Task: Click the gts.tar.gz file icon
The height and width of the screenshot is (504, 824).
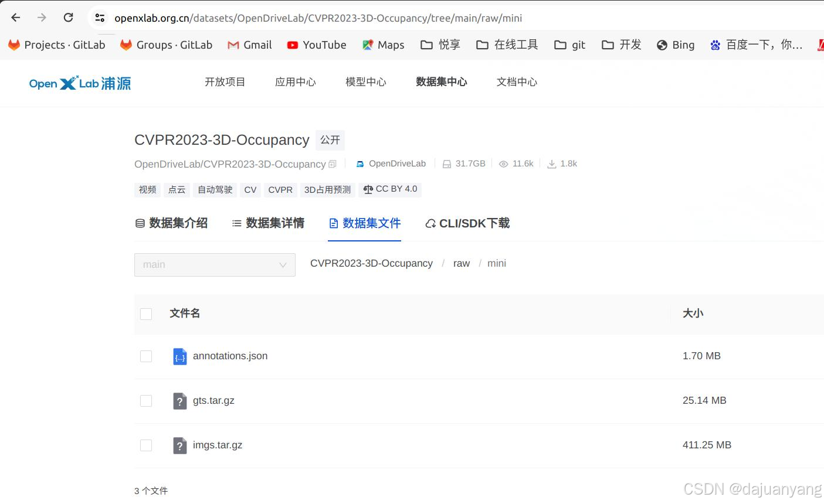Action: click(179, 401)
